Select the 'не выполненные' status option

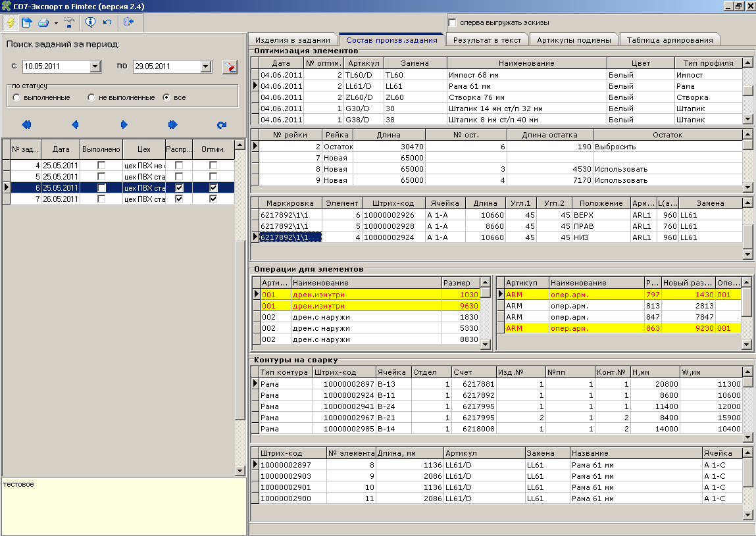click(x=91, y=97)
